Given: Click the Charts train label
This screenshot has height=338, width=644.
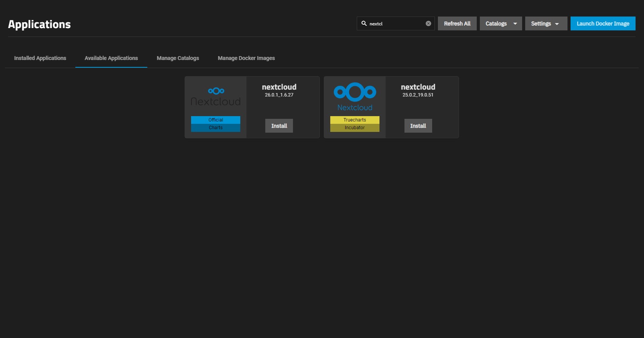Looking at the screenshot, I should click(x=216, y=128).
